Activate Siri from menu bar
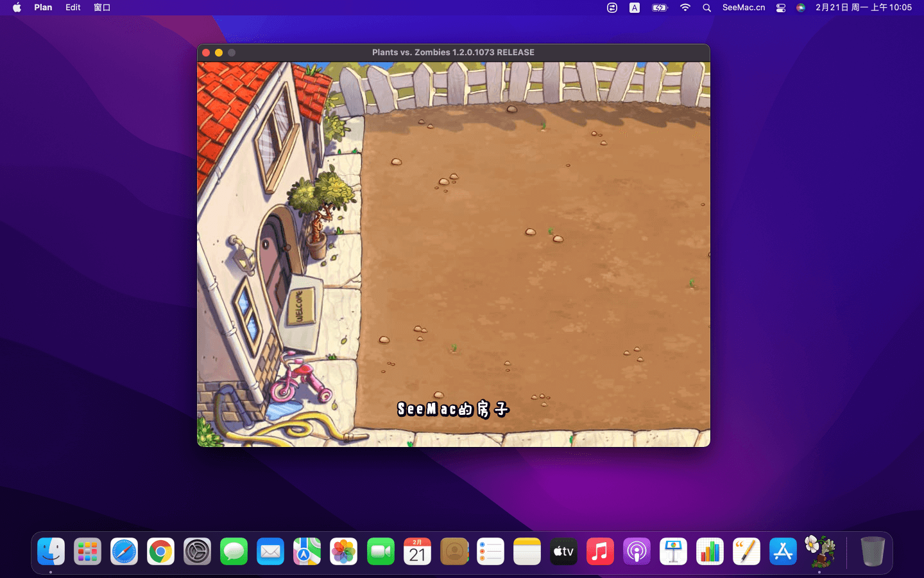The height and width of the screenshot is (578, 924). (801, 8)
